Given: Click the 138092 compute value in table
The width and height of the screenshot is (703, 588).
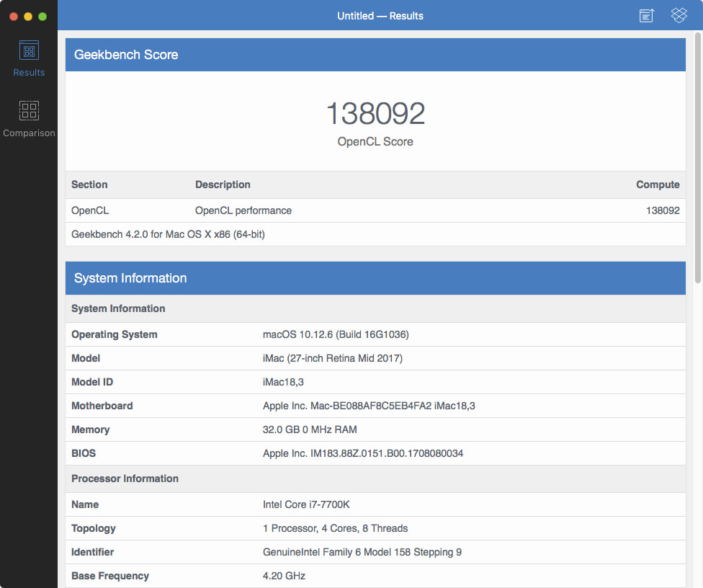Looking at the screenshot, I should coord(663,210).
